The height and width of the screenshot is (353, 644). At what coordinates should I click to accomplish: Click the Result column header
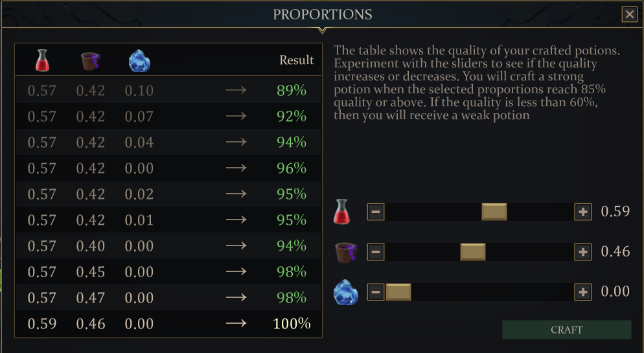pos(297,60)
